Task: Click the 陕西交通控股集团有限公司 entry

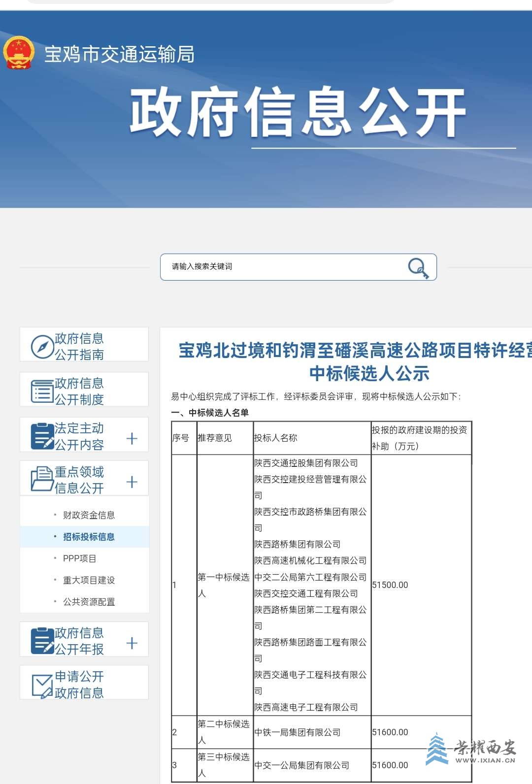Action: pos(306,463)
